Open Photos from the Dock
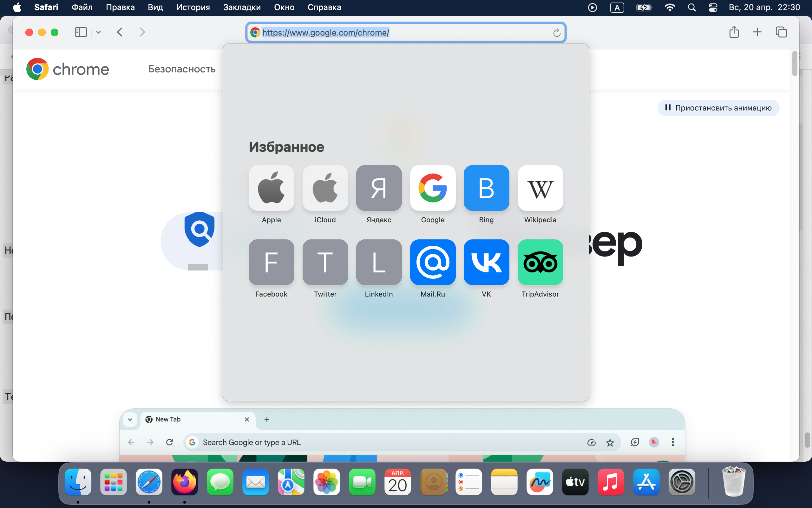This screenshot has width=812, height=508. point(327,482)
